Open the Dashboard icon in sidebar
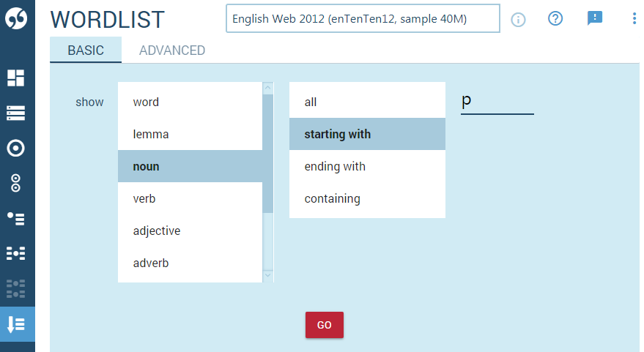 point(16,78)
